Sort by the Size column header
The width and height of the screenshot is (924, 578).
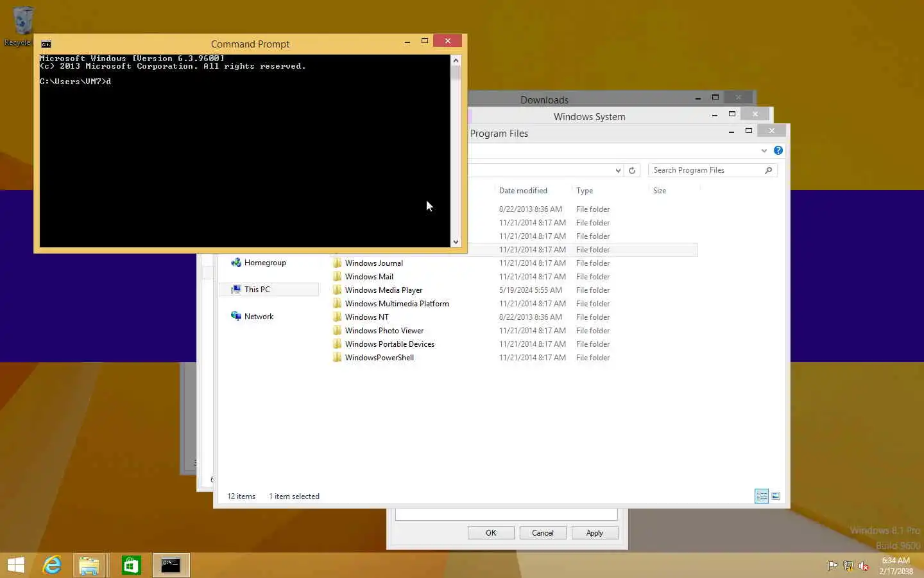(660, 191)
